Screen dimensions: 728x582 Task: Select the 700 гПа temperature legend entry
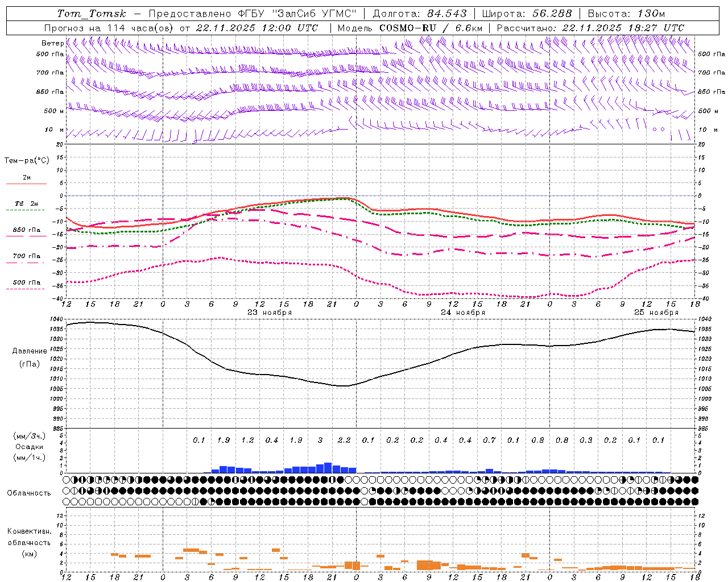click(x=26, y=256)
